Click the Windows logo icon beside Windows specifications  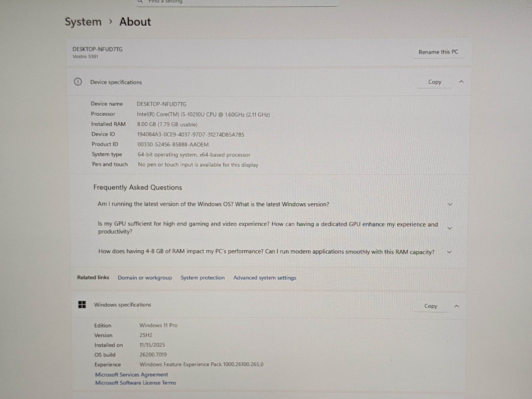pos(82,305)
